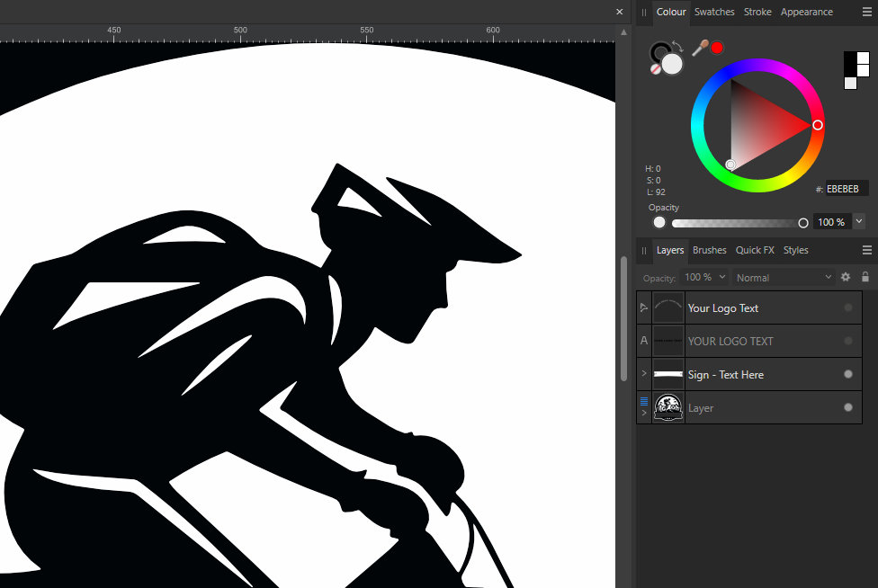The width and height of the screenshot is (878, 588).
Task: Apply the sampled colour swatch beside the eyedropper
Action: click(716, 47)
